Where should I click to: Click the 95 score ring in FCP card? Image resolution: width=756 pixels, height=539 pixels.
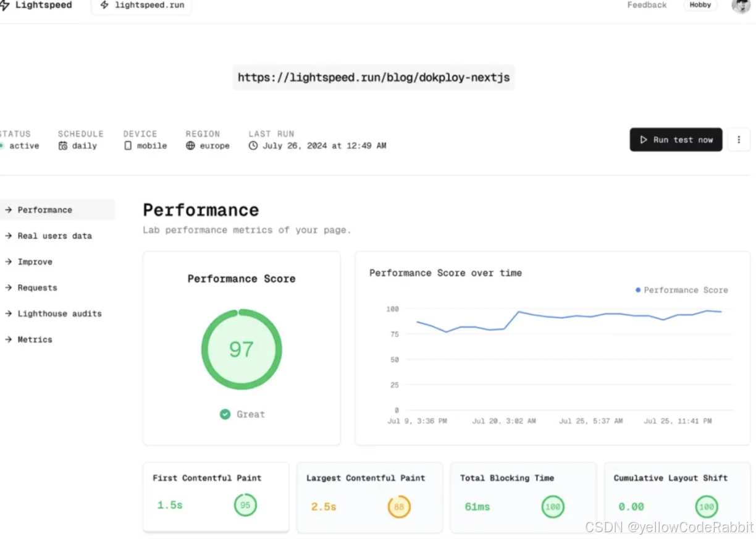pyautogui.click(x=245, y=506)
